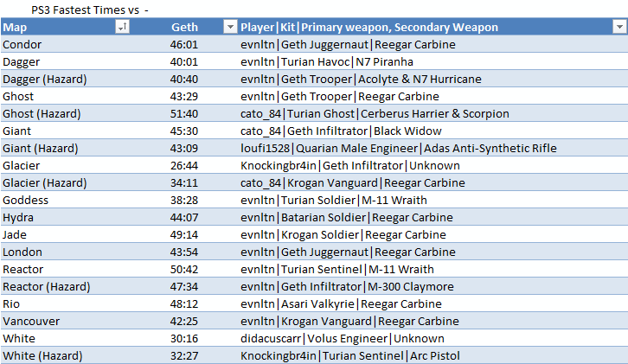
Task: Click the 44:07 time cell
Action: (x=184, y=217)
